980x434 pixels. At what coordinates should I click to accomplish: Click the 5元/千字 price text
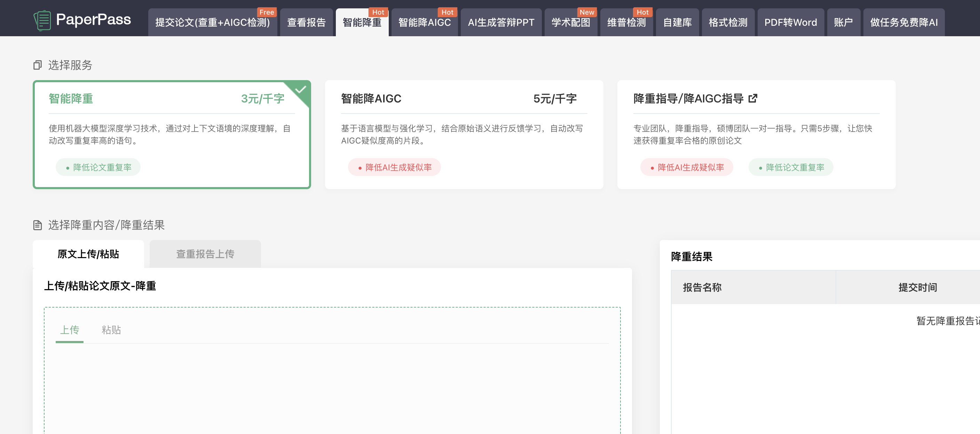click(555, 99)
